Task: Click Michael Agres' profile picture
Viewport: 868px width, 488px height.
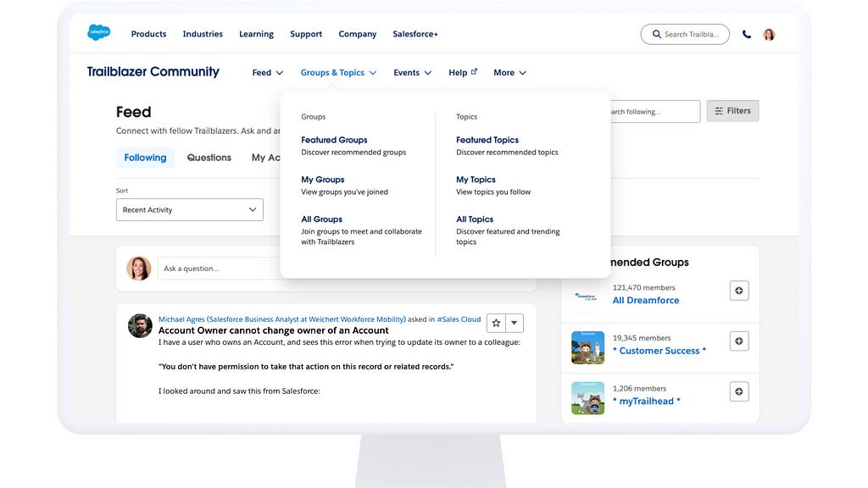Action: click(140, 325)
